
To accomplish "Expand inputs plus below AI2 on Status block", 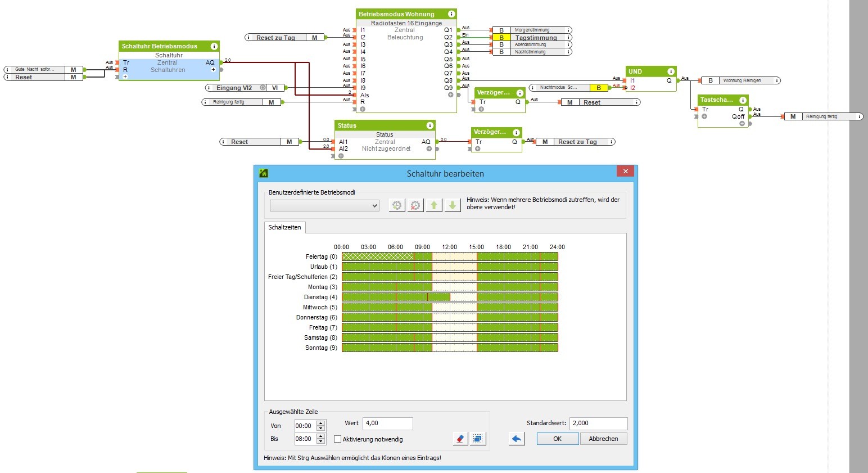I will [341, 156].
